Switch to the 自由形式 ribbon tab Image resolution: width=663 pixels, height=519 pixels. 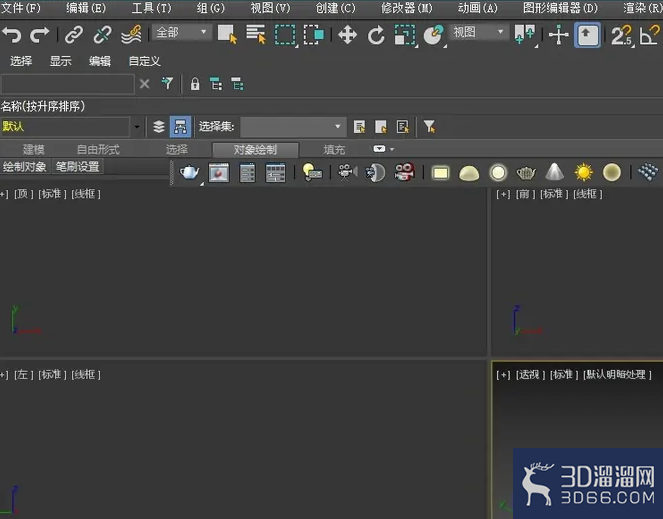click(98, 150)
